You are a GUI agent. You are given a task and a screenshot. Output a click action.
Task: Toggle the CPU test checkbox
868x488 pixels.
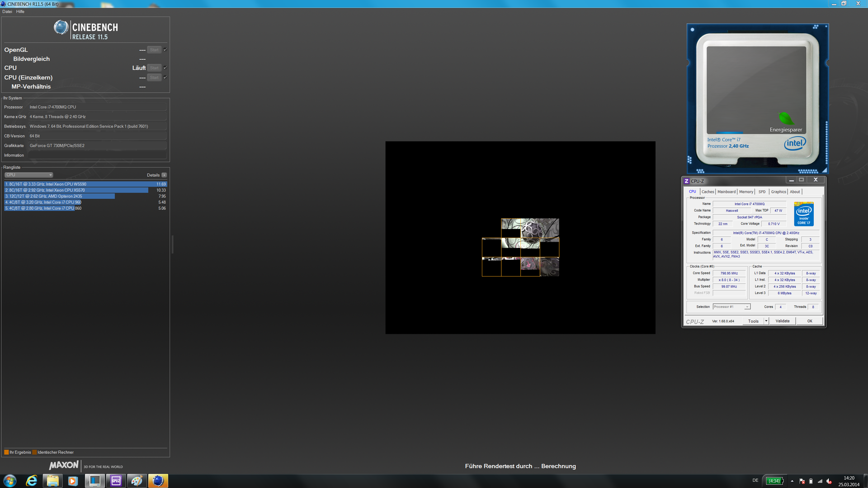165,68
